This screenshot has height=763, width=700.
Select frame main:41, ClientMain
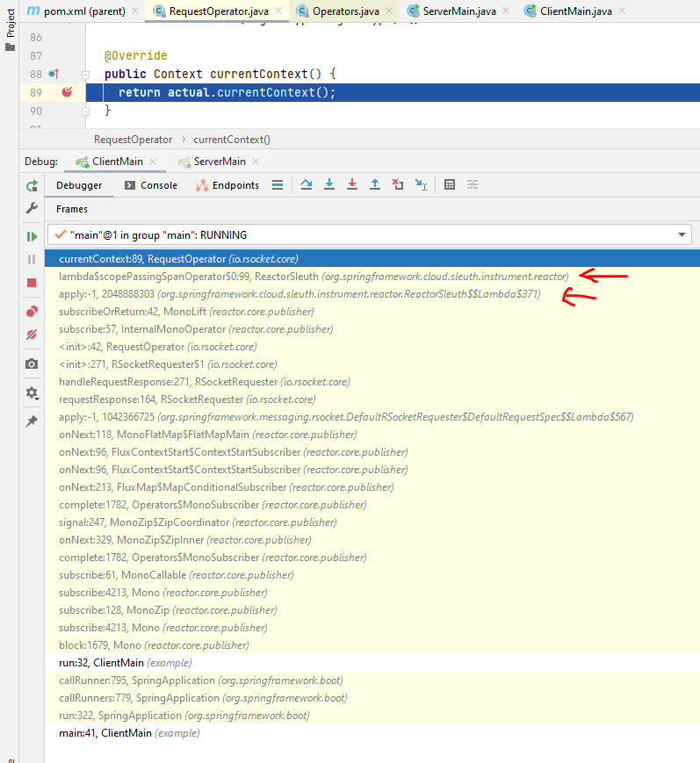(372, 733)
